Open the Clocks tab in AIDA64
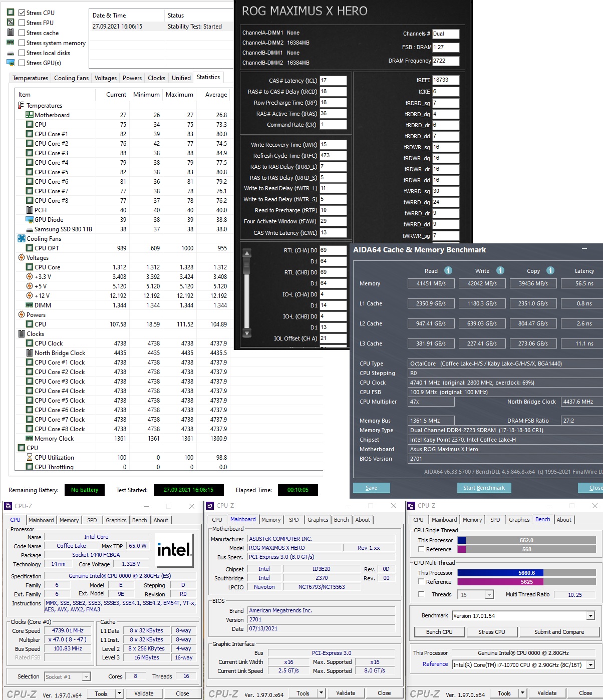 coord(156,78)
